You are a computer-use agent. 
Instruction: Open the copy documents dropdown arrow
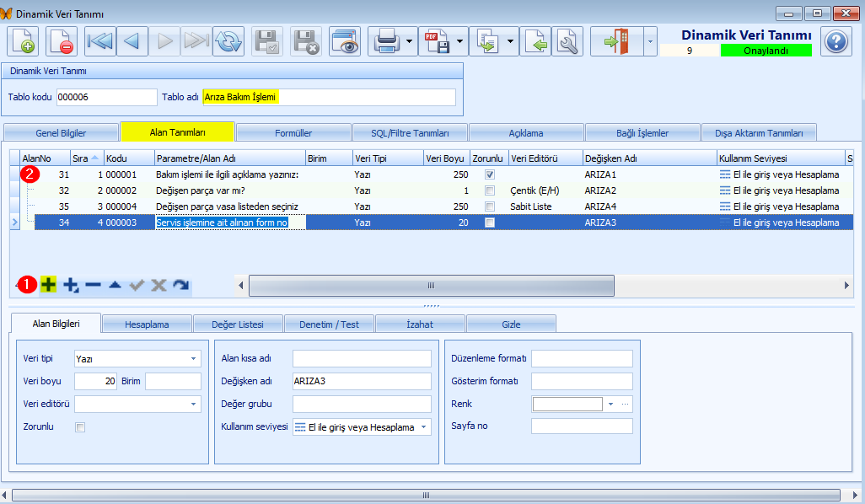click(x=510, y=41)
